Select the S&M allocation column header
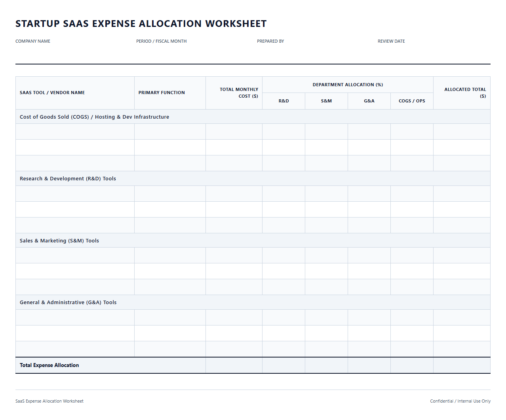 coord(326,101)
